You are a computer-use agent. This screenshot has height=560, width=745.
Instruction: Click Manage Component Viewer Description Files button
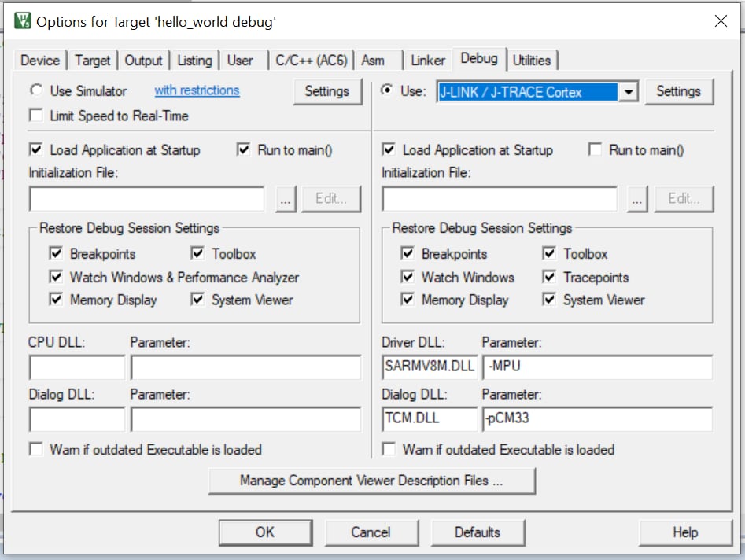pos(371,481)
